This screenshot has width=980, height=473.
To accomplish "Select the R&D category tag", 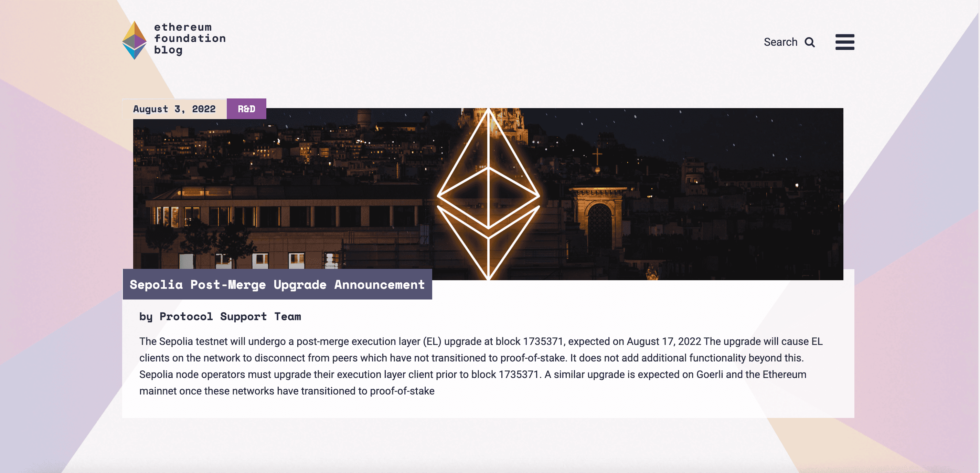I will pos(246,109).
